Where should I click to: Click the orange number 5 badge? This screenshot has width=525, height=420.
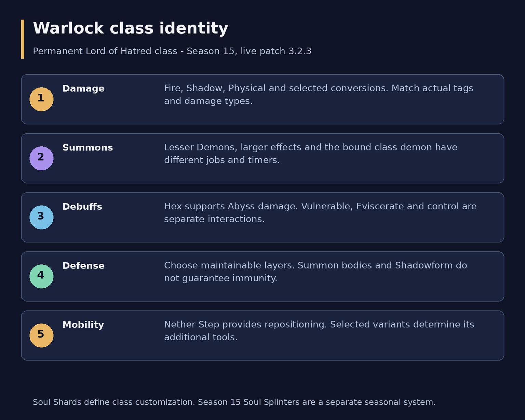point(41,336)
